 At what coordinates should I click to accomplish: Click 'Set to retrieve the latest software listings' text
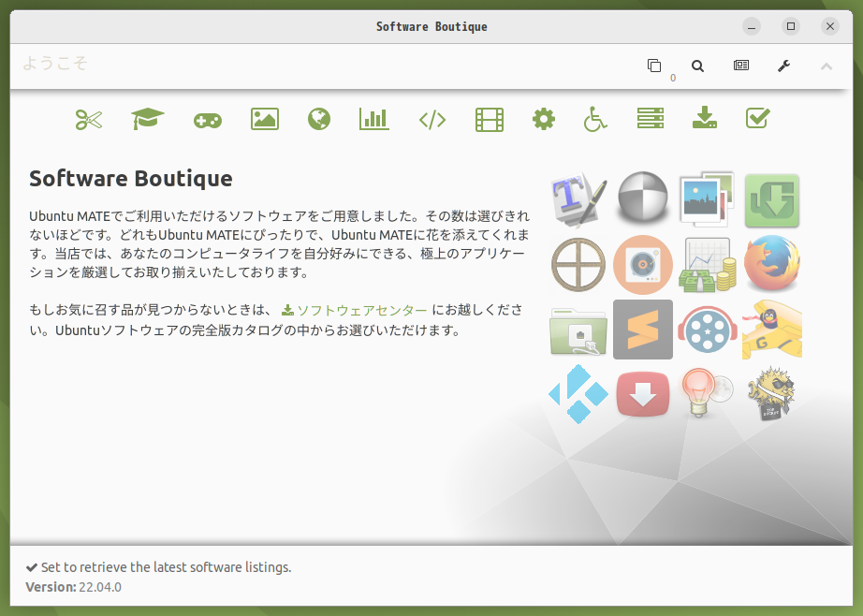coord(167,567)
